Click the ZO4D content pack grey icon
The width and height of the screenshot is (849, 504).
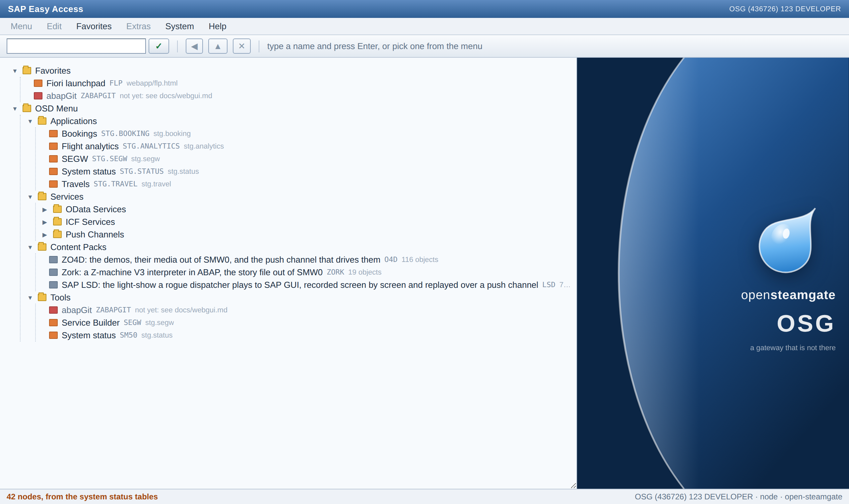[x=53, y=260]
